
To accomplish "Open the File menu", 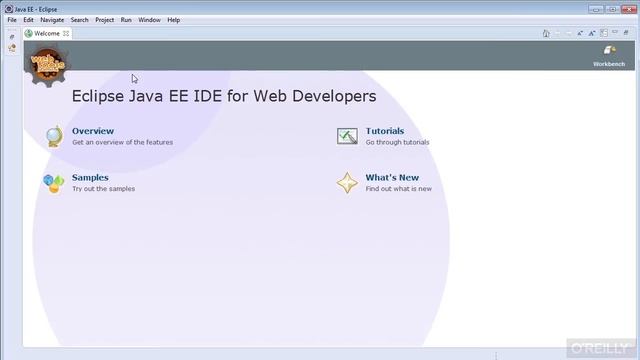I will pos(12,20).
